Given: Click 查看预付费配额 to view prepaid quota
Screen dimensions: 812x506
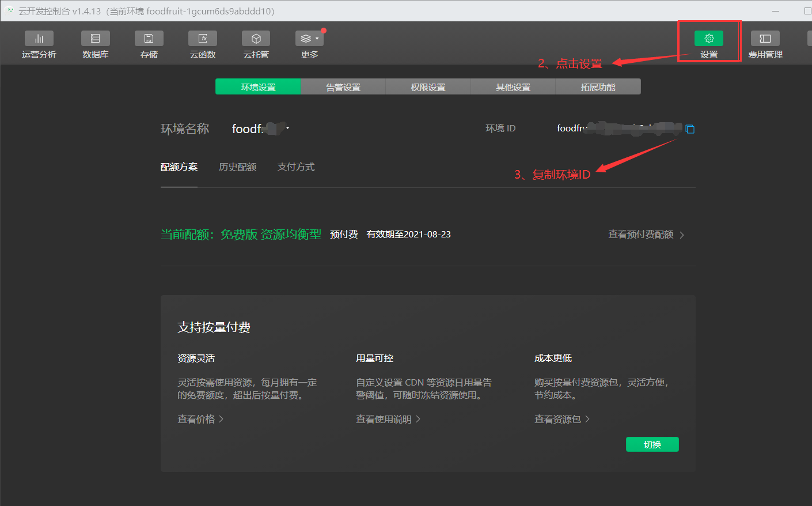Looking at the screenshot, I should [641, 235].
